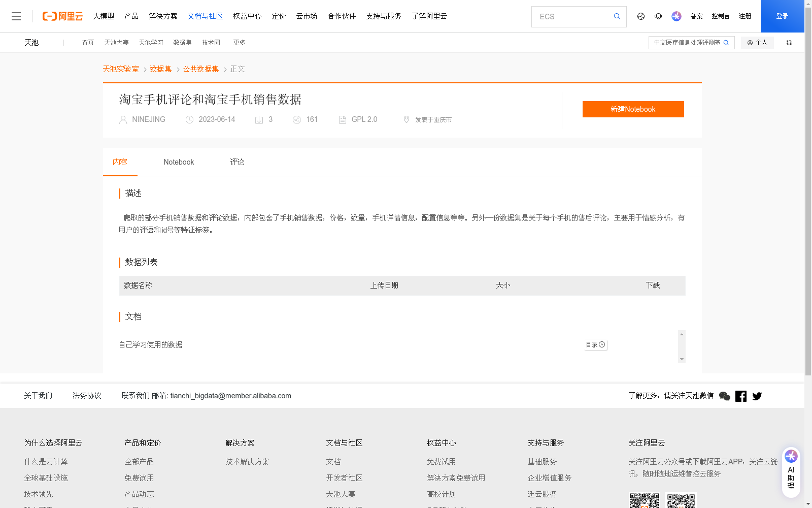Open 大模型 in top navigation
This screenshot has width=812, height=508.
pyautogui.click(x=104, y=16)
